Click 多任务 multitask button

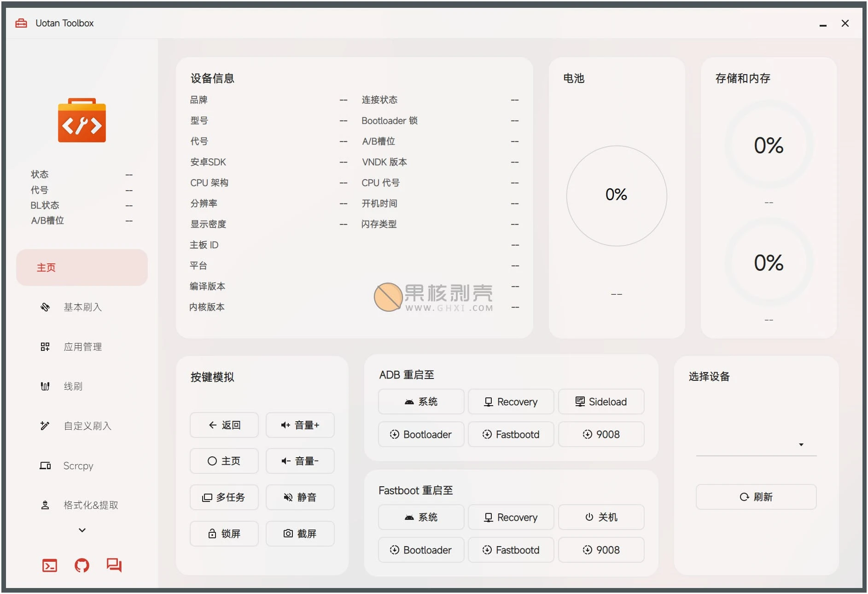pos(224,497)
